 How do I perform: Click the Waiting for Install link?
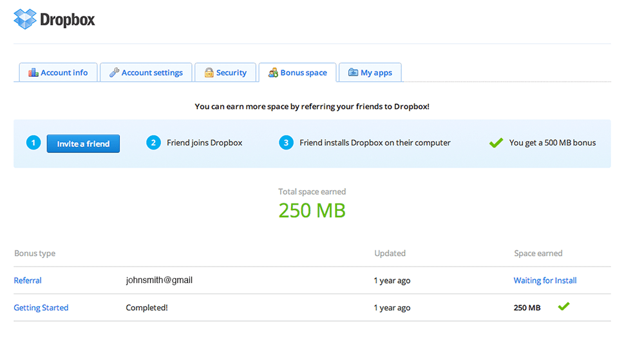545,280
